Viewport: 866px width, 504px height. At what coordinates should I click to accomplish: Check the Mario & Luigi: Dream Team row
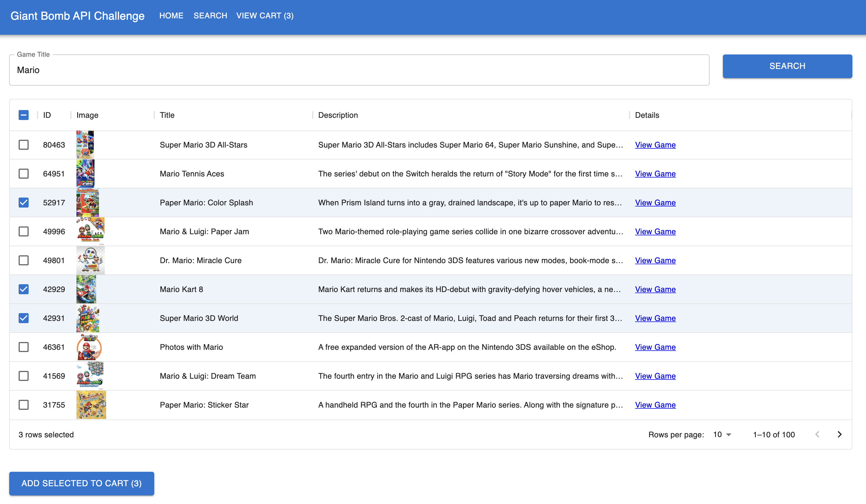click(x=23, y=376)
